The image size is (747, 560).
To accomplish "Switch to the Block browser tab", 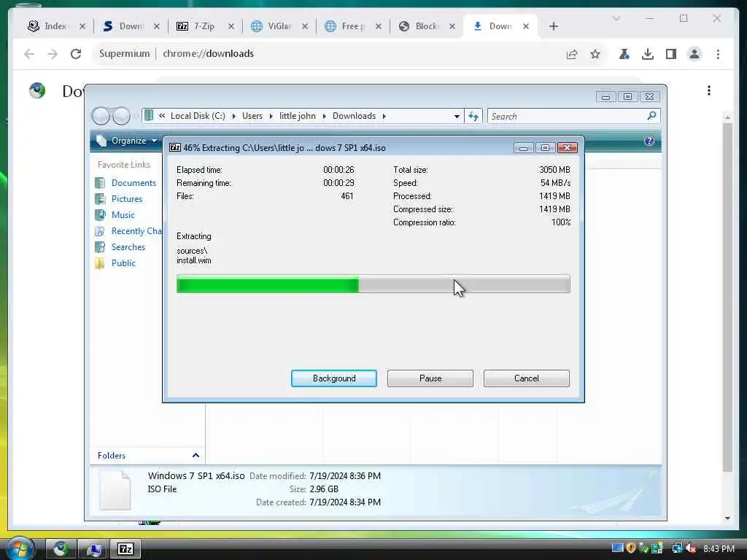I will point(427,26).
